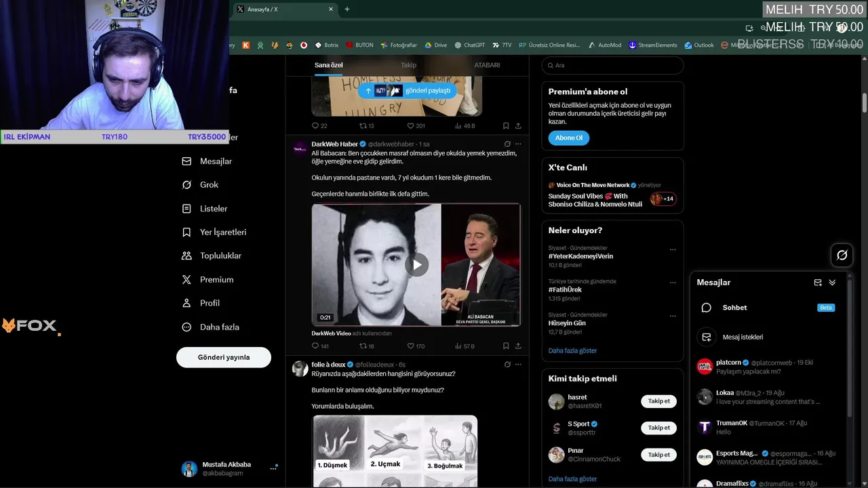Open Mustafa Akbaba account menu
Image resolution: width=868 pixels, height=488 pixels.
229,468
